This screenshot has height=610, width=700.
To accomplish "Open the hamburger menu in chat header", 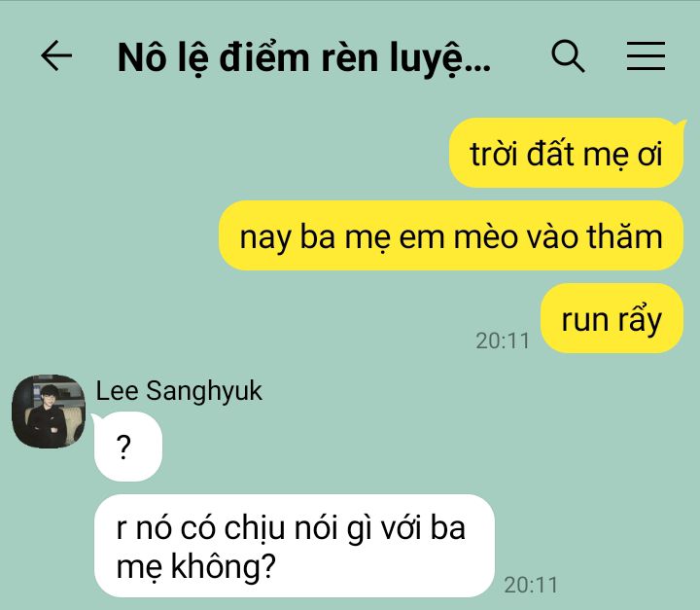I will pos(646,55).
